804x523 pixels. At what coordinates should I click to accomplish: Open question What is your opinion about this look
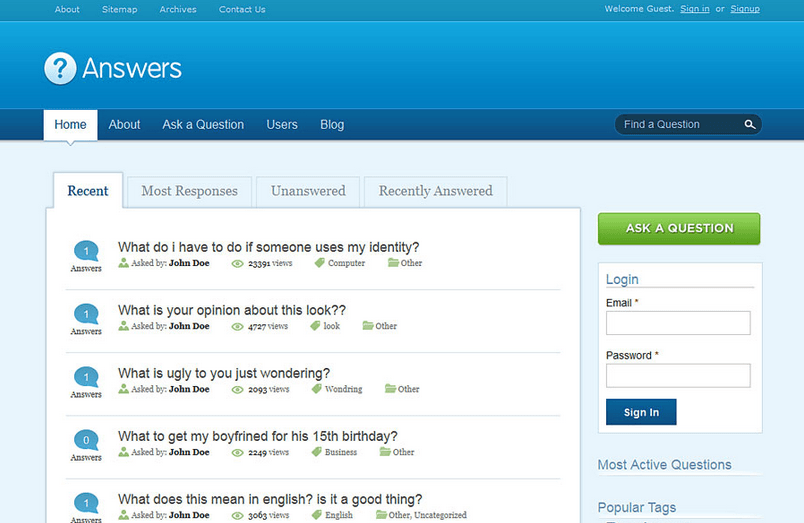(x=232, y=310)
